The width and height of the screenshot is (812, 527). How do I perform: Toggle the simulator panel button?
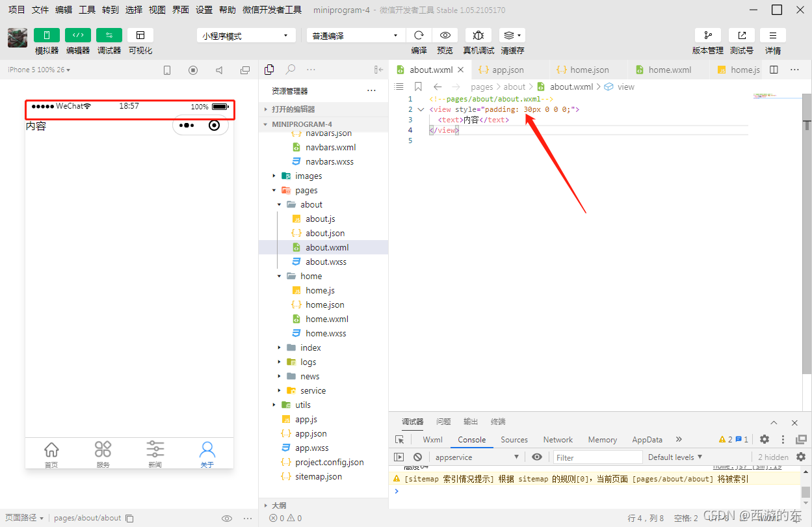[x=47, y=35]
